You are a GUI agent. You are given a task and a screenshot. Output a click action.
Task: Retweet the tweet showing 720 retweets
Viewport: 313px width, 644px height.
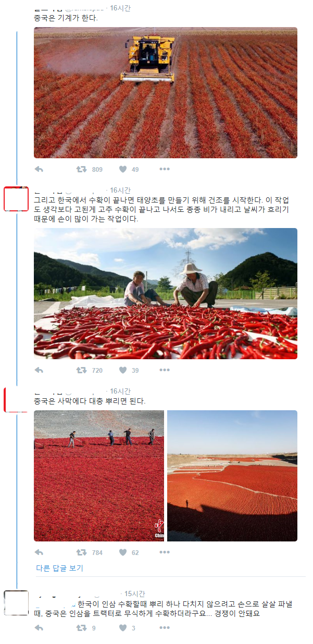(x=82, y=370)
